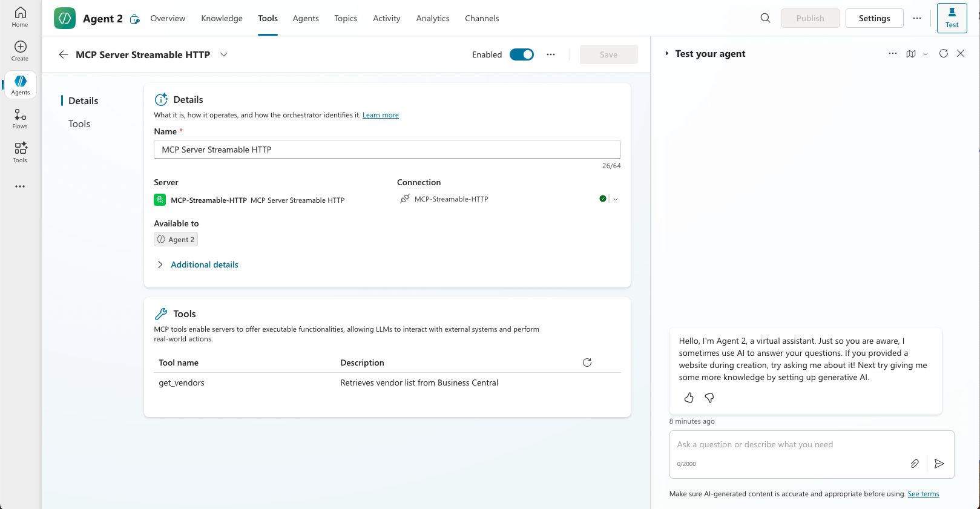Switch to the Analytics tab

coord(433,18)
